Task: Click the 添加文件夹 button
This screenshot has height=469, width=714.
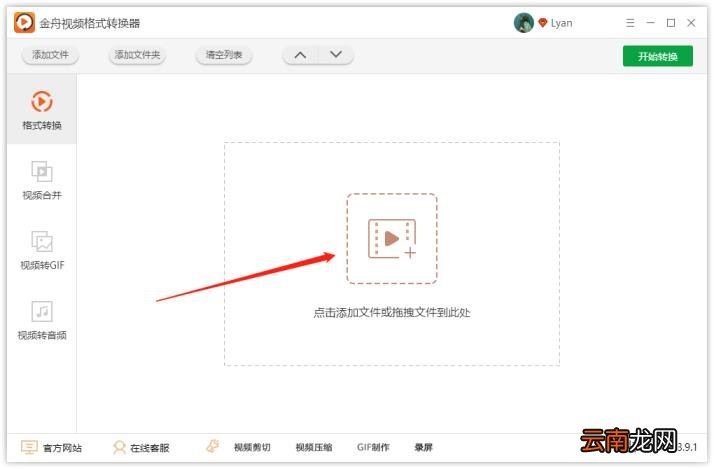Action: coord(137,55)
